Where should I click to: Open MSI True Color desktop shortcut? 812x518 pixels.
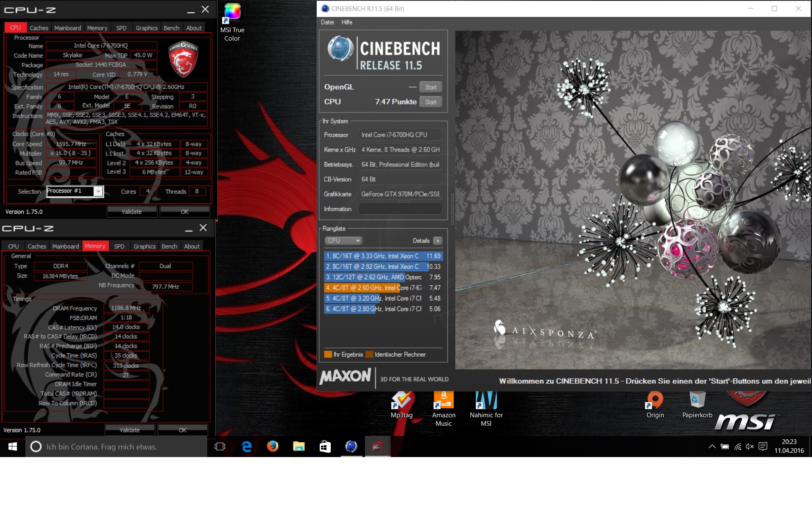point(232,21)
